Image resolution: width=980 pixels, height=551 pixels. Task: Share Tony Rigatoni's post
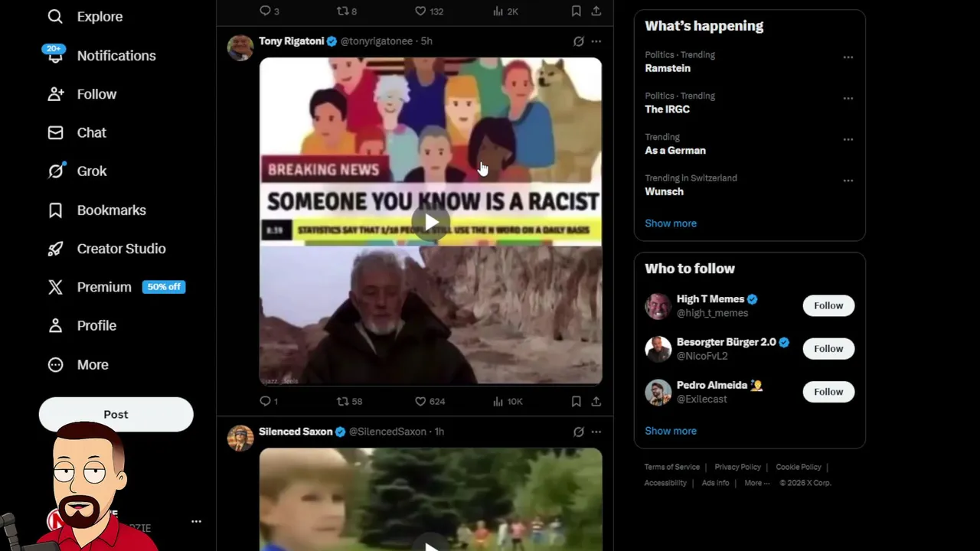[596, 401]
